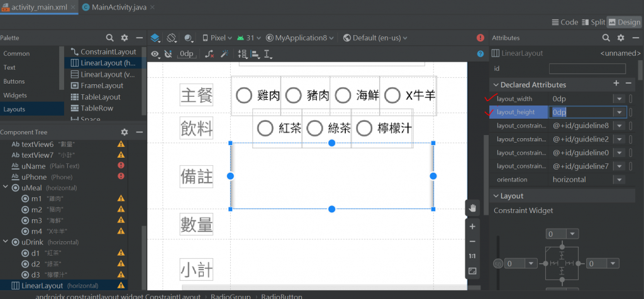Set the canvas zoom to 1:1

point(472,256)
